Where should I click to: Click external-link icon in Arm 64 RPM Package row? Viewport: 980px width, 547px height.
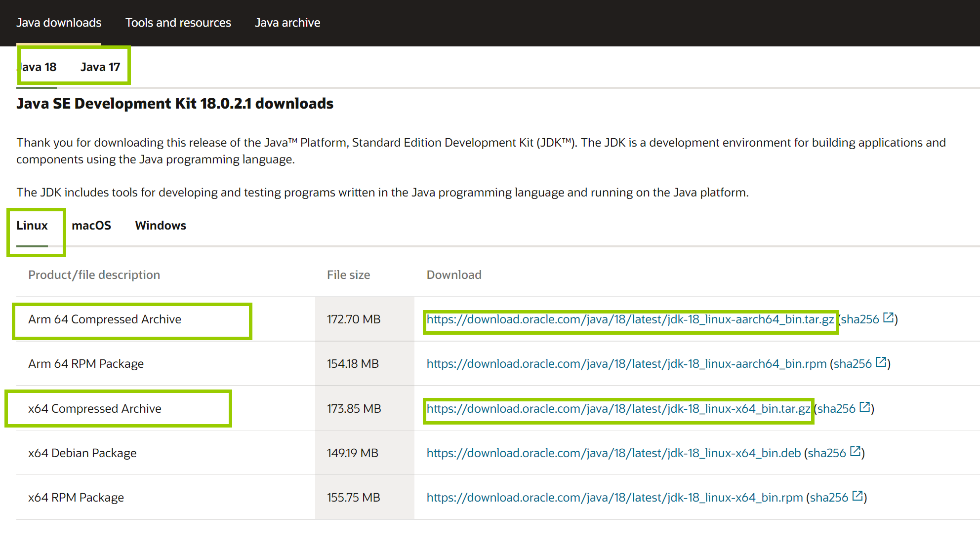[x=881, y=362]
